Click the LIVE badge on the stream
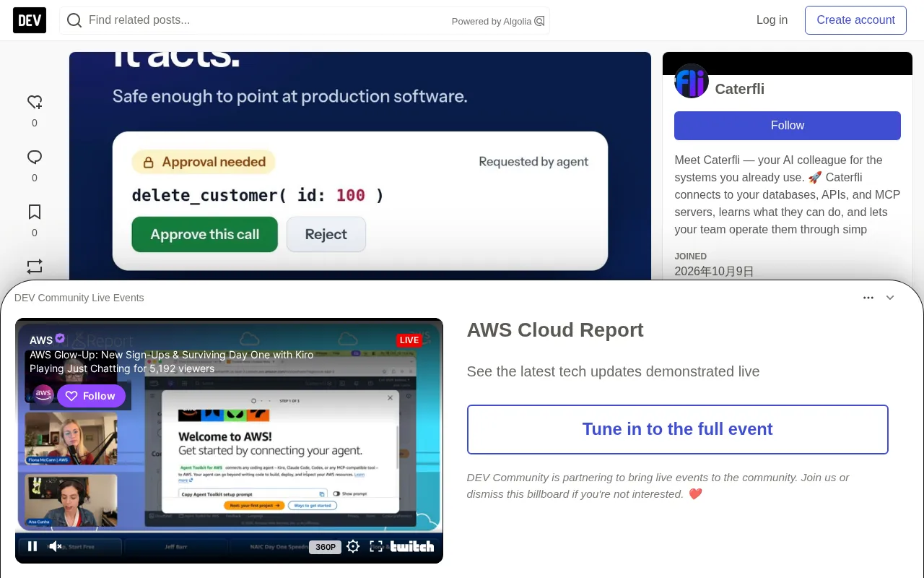The width and height of the screenshot is (924, 578). (409, 340)
